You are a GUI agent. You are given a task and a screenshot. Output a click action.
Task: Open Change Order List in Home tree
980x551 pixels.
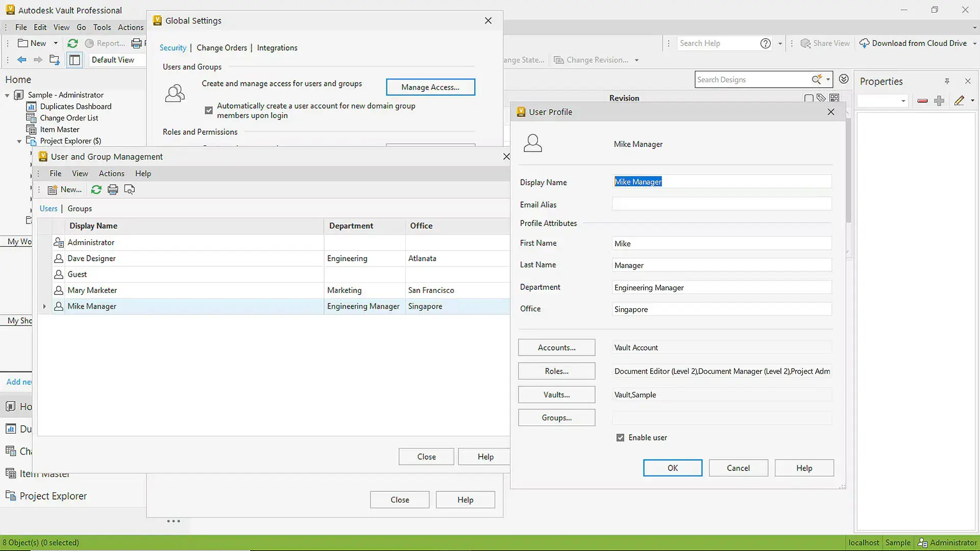(69, 118)
